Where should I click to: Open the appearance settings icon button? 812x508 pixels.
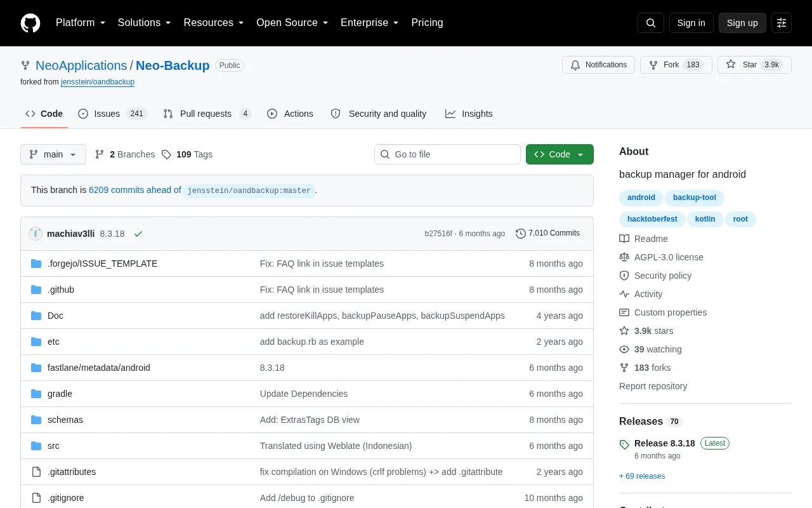point(782,23)
